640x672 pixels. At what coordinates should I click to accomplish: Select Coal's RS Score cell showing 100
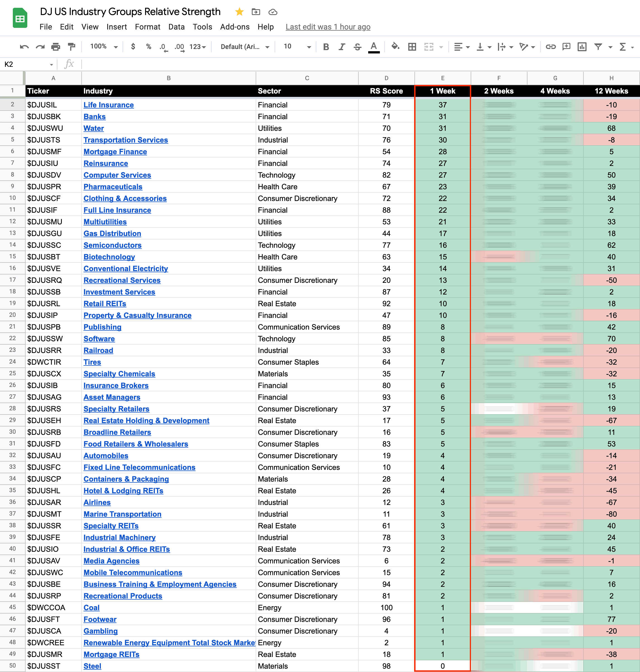(x=386, y=608)
